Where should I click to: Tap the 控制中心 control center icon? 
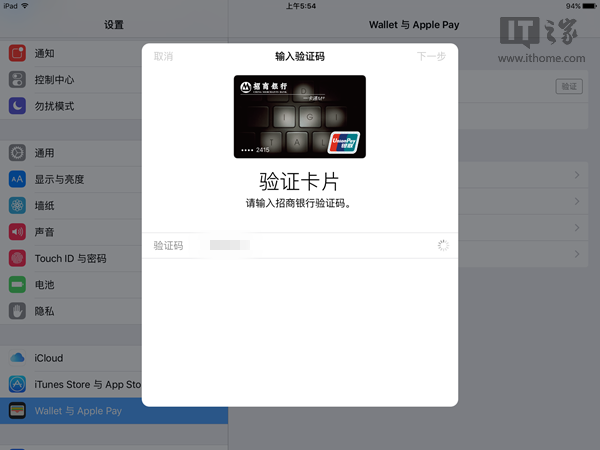point(17,80)
